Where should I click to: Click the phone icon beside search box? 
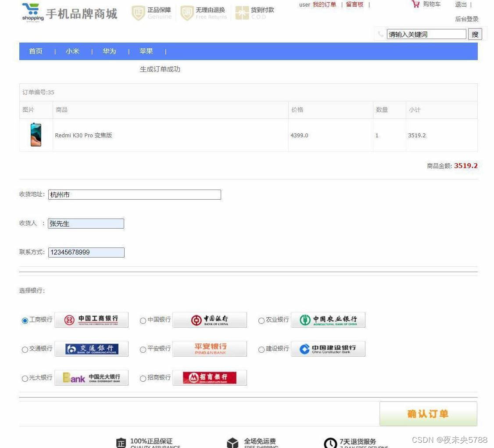click(380, 34)
